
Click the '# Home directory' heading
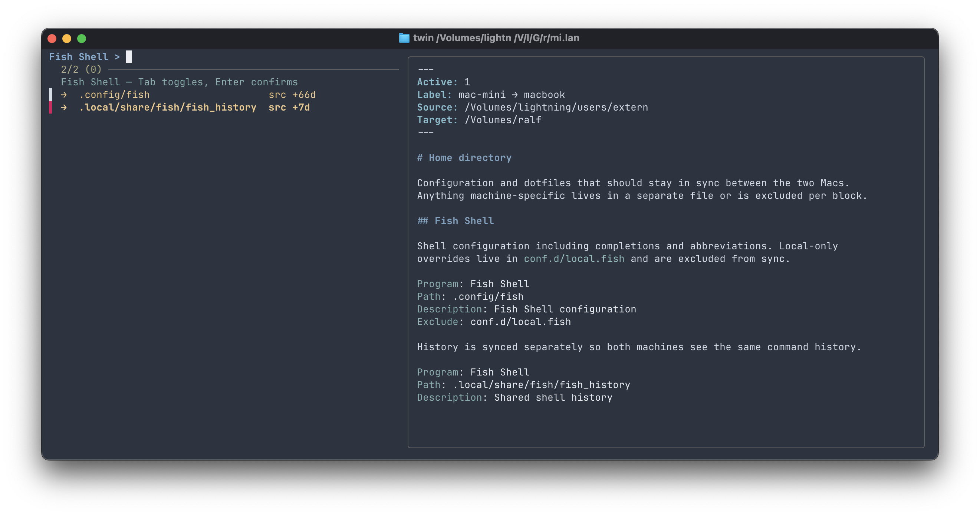(464, 158)
